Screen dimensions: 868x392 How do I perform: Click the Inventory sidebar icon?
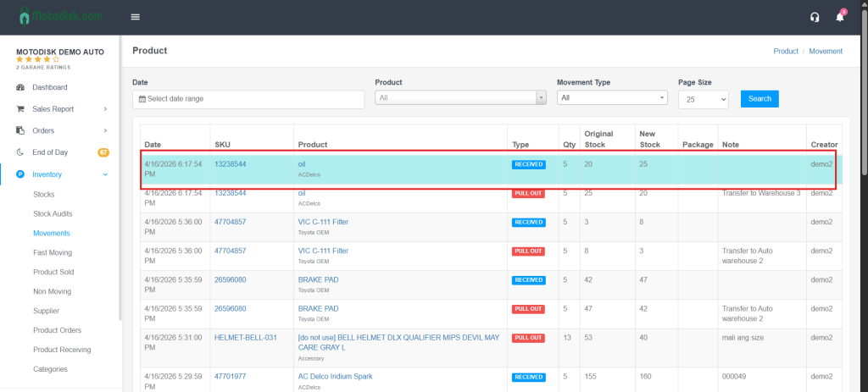20,174
